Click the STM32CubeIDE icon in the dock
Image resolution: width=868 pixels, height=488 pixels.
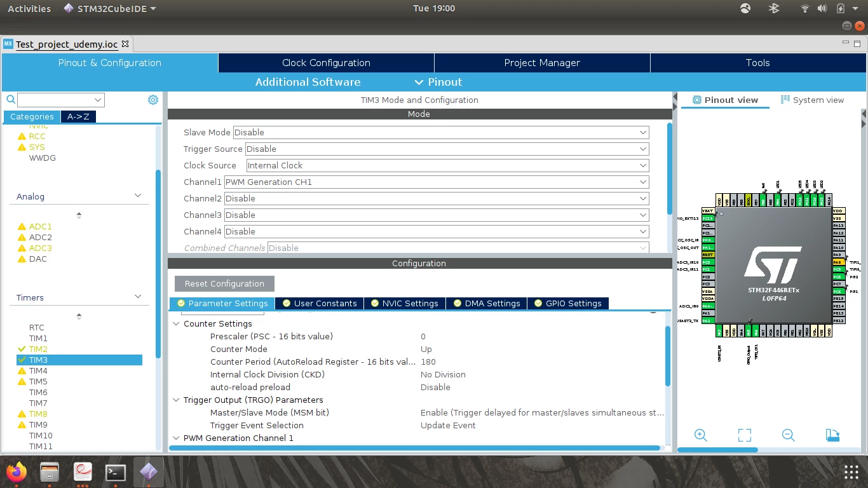pyautogui.click(x=149, y=472)
